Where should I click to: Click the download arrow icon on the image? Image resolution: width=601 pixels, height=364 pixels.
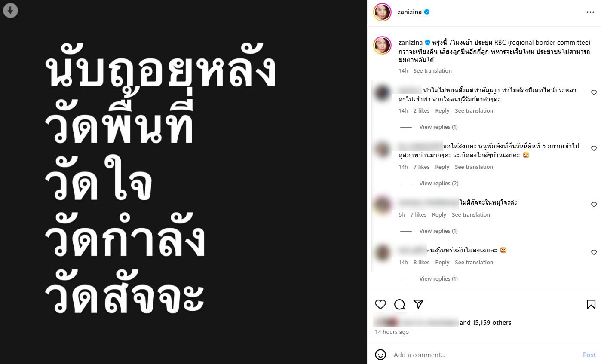click(10, 11)
